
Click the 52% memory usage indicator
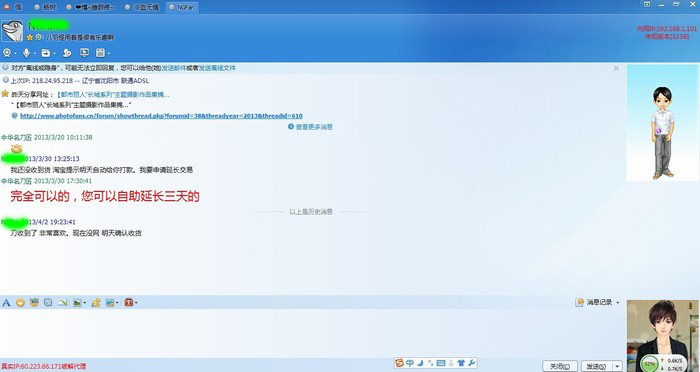point(650,364)
